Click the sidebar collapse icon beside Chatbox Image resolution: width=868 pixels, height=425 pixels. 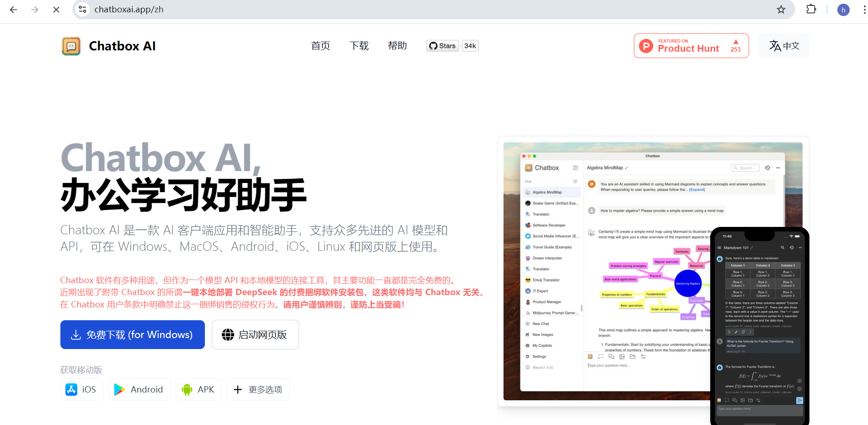click(x=575, y=168)
